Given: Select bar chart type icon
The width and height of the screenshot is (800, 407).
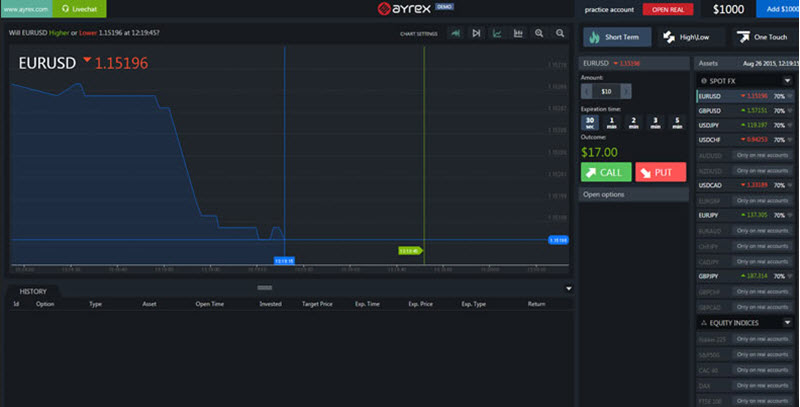Looking at the screenshot, I should [518, 33].
